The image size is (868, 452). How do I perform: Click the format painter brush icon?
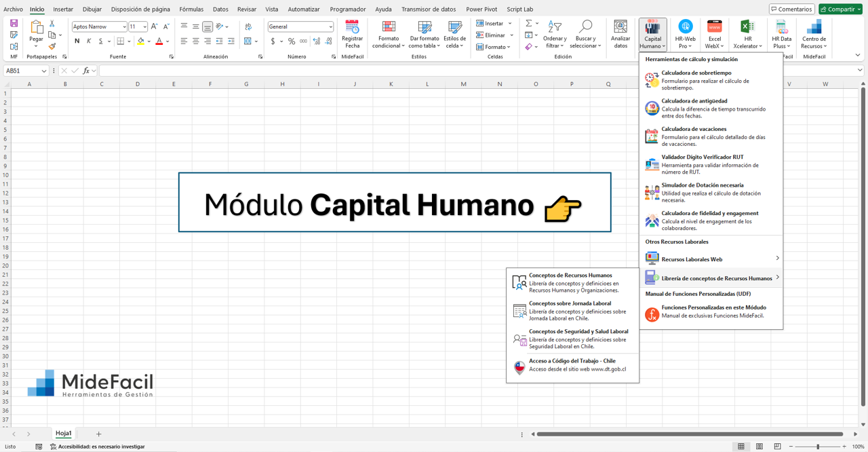(52, 46)
